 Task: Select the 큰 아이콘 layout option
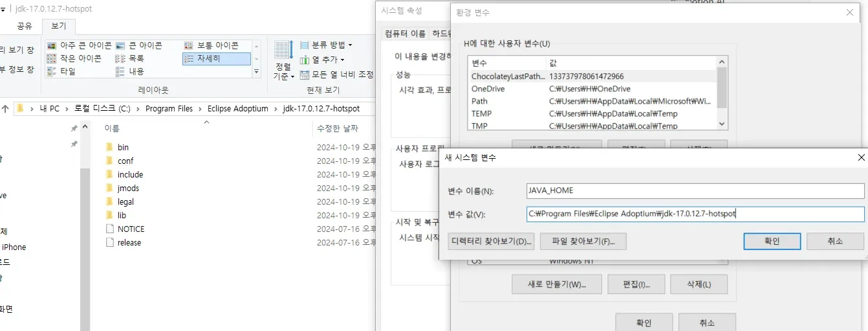[x=138, y=45]
